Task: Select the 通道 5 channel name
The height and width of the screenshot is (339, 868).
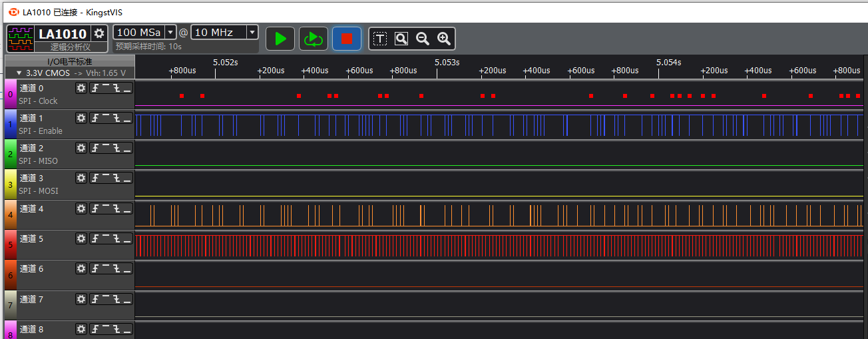Action: click(31, 238)
